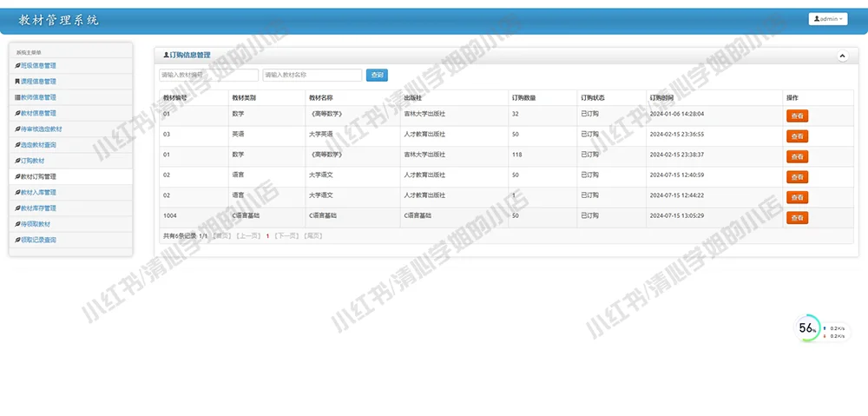
Task: Click page number 1 in pagination
Action: 268,236
